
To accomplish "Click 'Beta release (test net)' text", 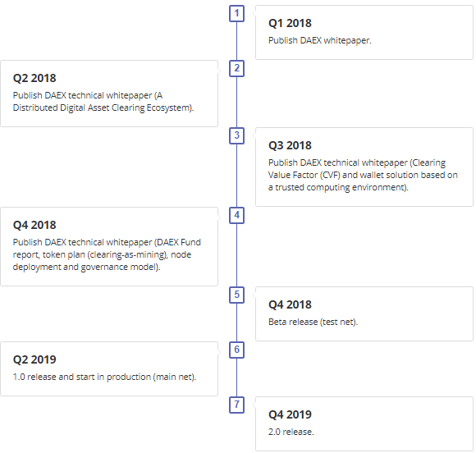I will pyautogui.click(x=313, y=322).
